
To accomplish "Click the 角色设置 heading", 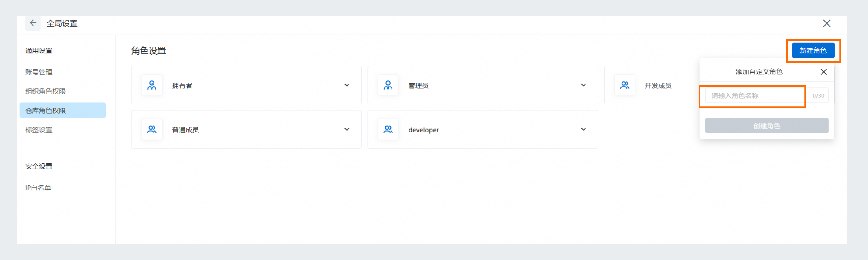I will [x=149, y=51].
